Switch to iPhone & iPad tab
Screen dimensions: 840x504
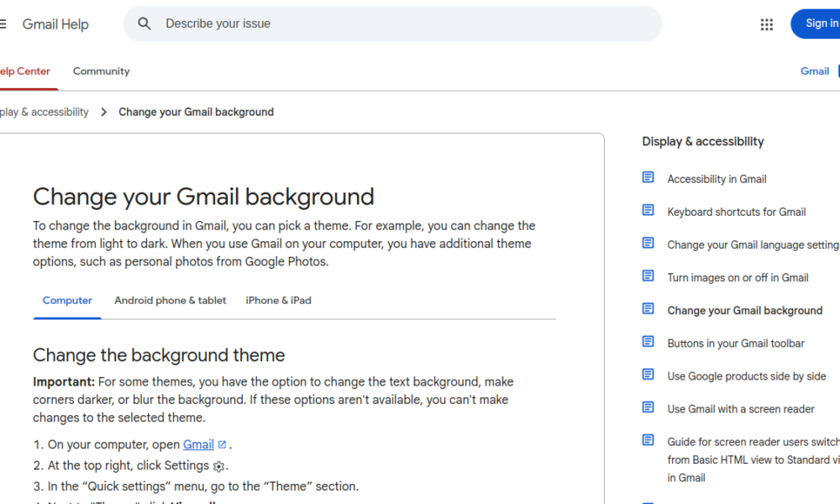(x=279, y=301)
